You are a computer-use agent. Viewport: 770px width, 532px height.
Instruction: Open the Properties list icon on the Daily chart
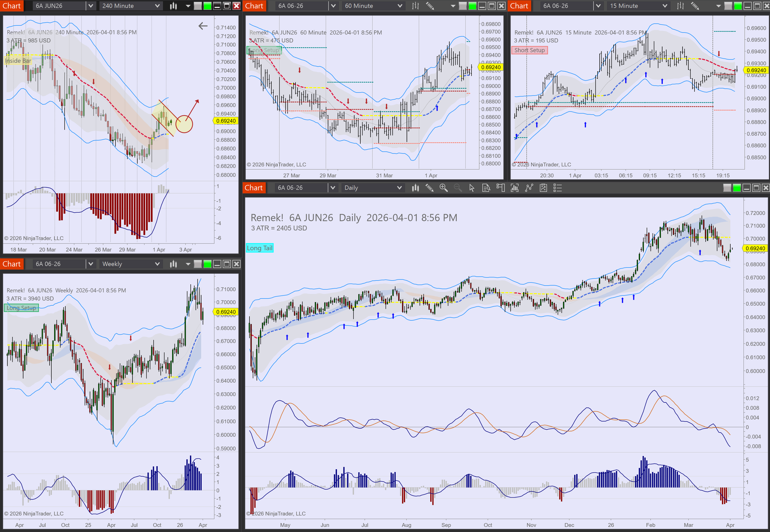[x=557, y=188]
